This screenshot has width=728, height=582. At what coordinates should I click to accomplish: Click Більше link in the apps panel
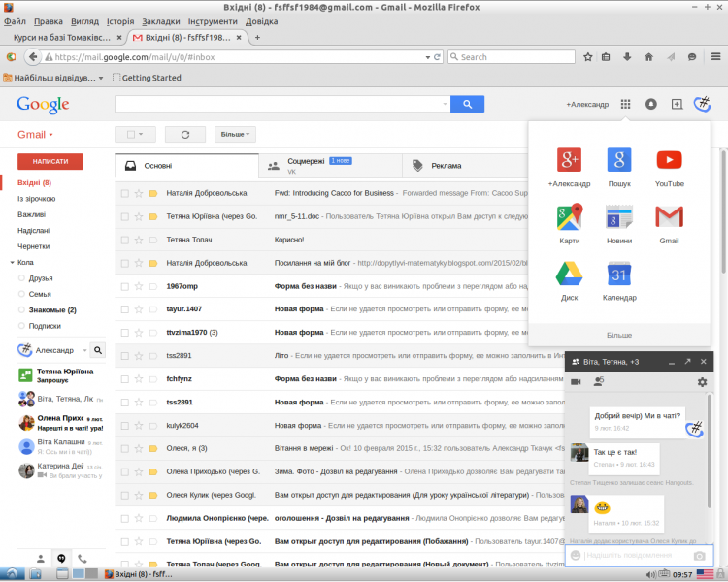click(619, 335)
